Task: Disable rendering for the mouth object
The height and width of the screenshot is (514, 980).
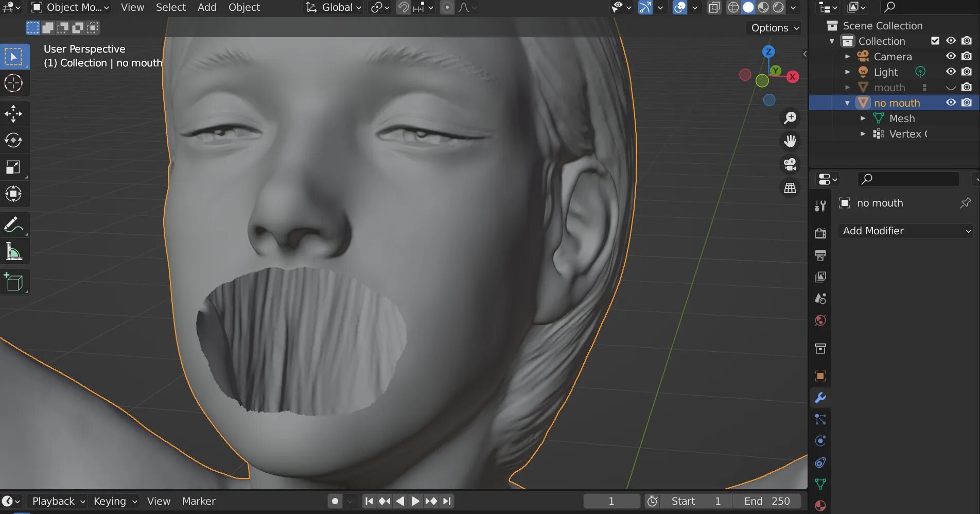Action: click(967, 87)
